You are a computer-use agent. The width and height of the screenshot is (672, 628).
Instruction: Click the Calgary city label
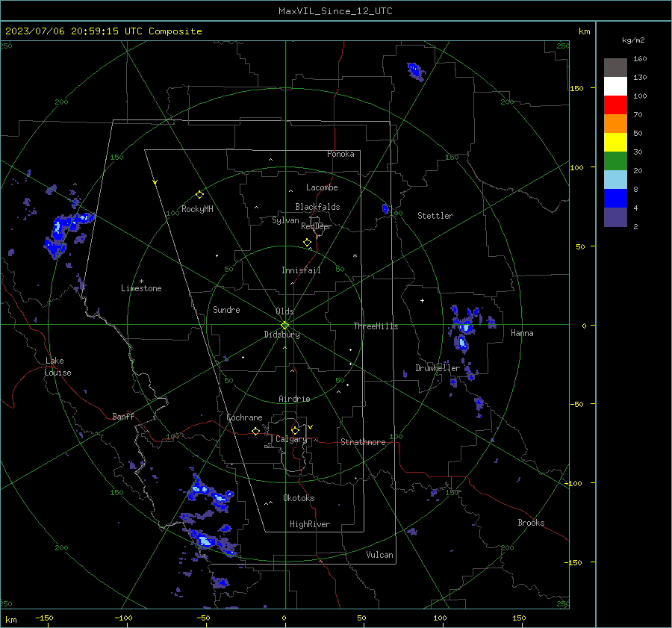291,439
